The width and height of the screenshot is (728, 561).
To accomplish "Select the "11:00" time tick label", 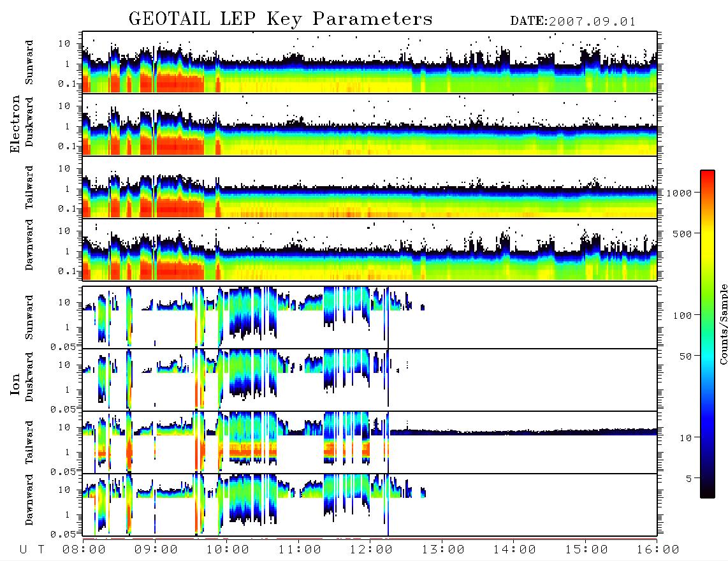I will point(300,550).
